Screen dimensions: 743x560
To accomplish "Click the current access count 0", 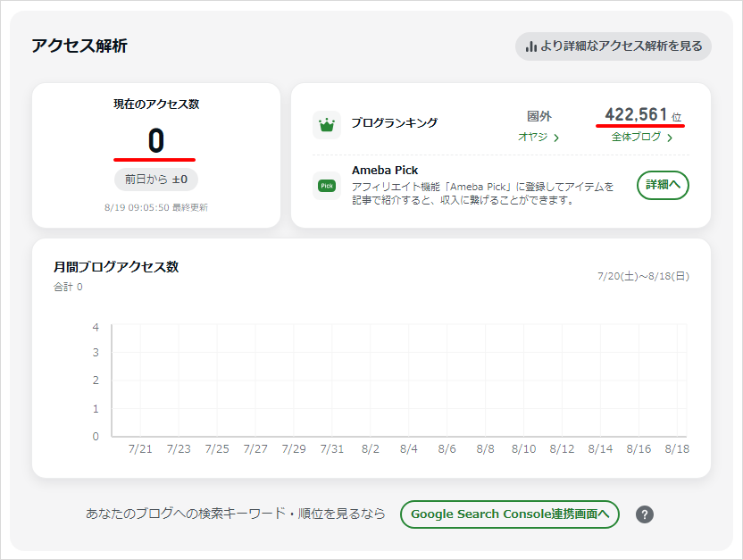I will tap(156, 141).
